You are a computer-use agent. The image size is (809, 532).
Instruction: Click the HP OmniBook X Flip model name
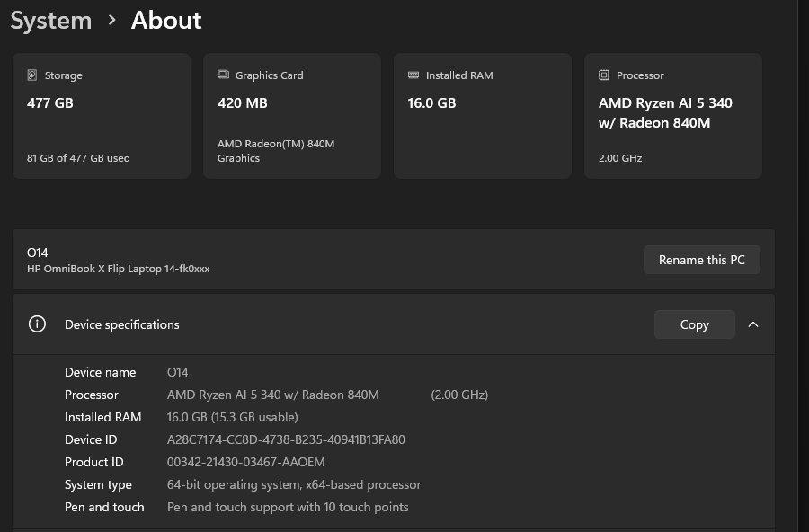point(119,269)
